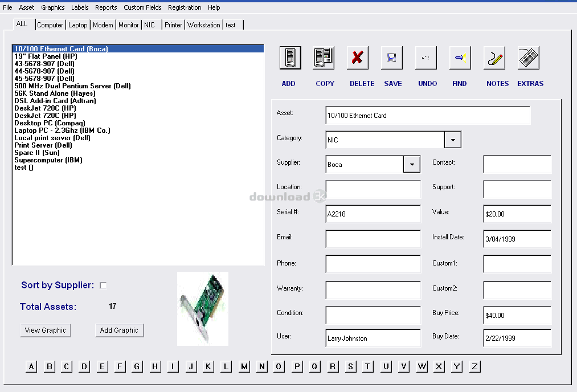
Task: Filter assets by letter D button
Action: coord(84,366)
